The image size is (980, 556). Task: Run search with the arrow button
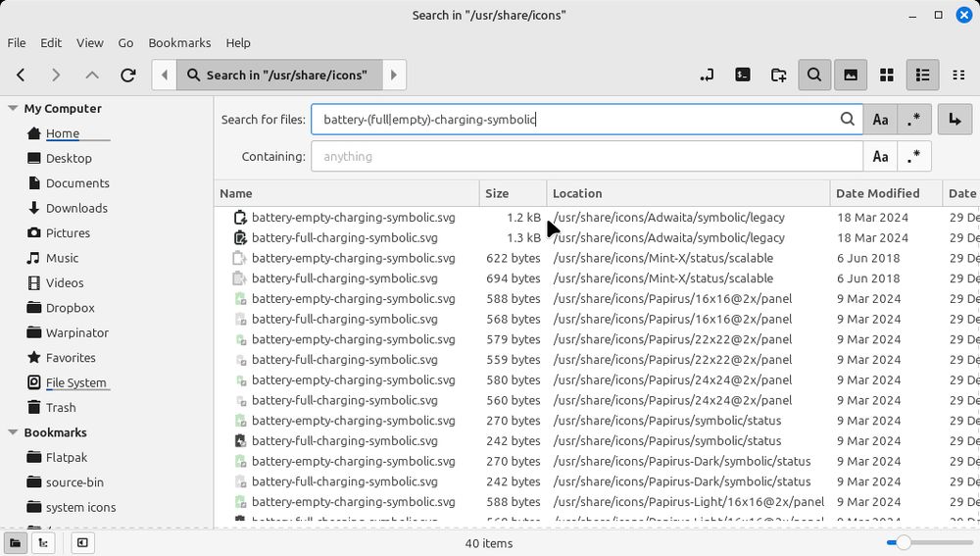955,120
